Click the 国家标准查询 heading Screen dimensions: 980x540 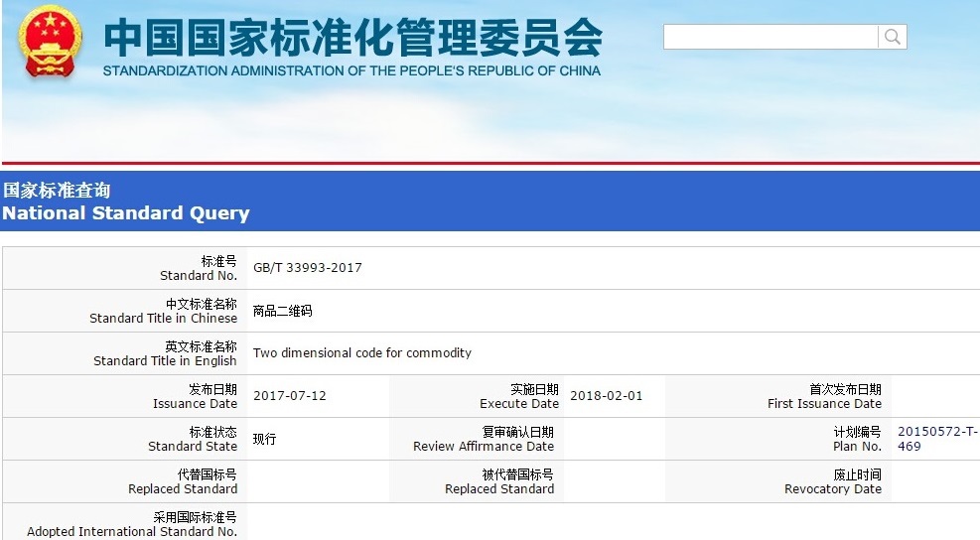57,190
